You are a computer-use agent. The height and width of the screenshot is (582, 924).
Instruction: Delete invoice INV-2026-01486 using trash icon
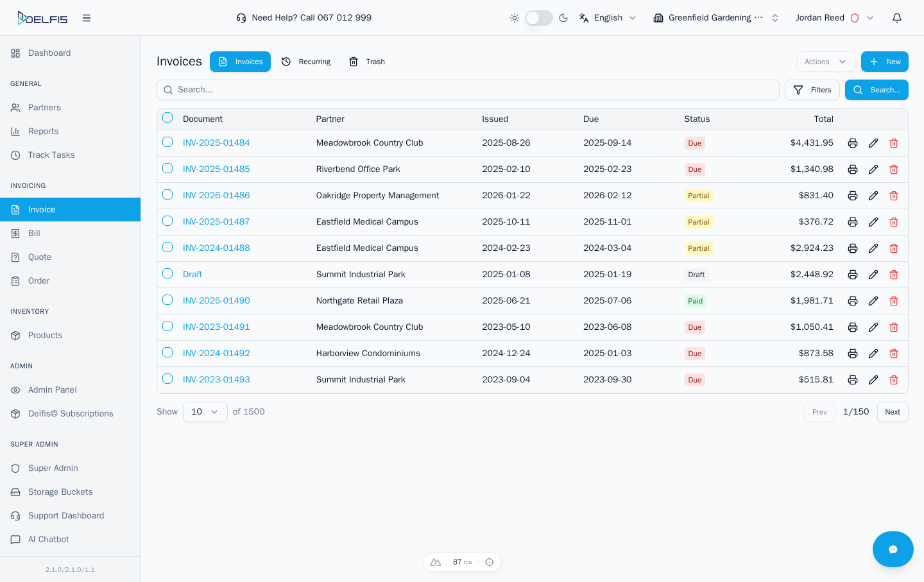tap(894, 196)
